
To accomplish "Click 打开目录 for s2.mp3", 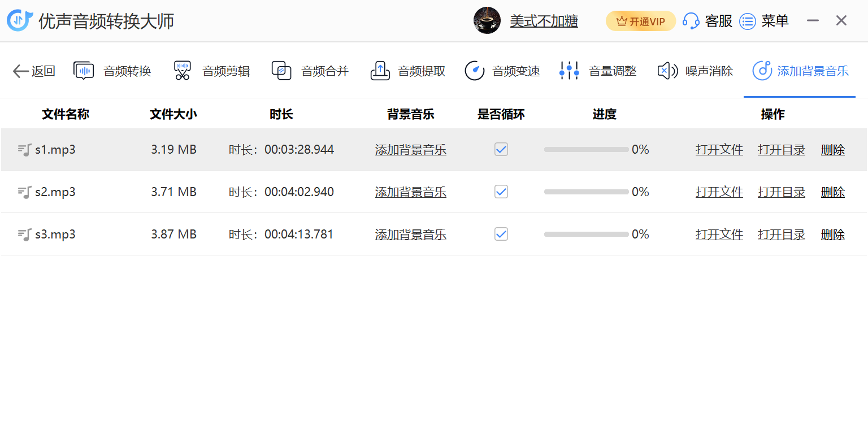I will 782,192.
